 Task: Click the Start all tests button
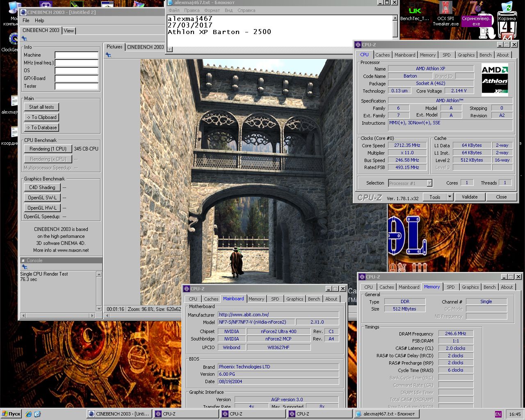pyautogui.click(x=41, y=107)
